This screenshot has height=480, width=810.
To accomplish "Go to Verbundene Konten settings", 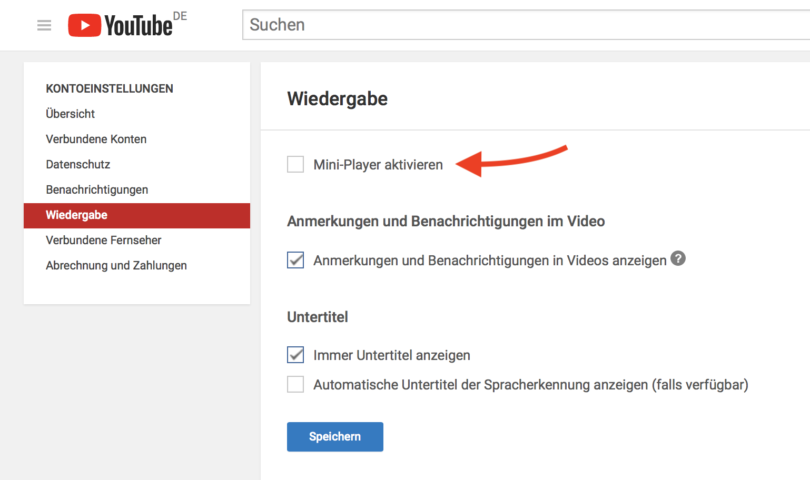I will [96, 139].
